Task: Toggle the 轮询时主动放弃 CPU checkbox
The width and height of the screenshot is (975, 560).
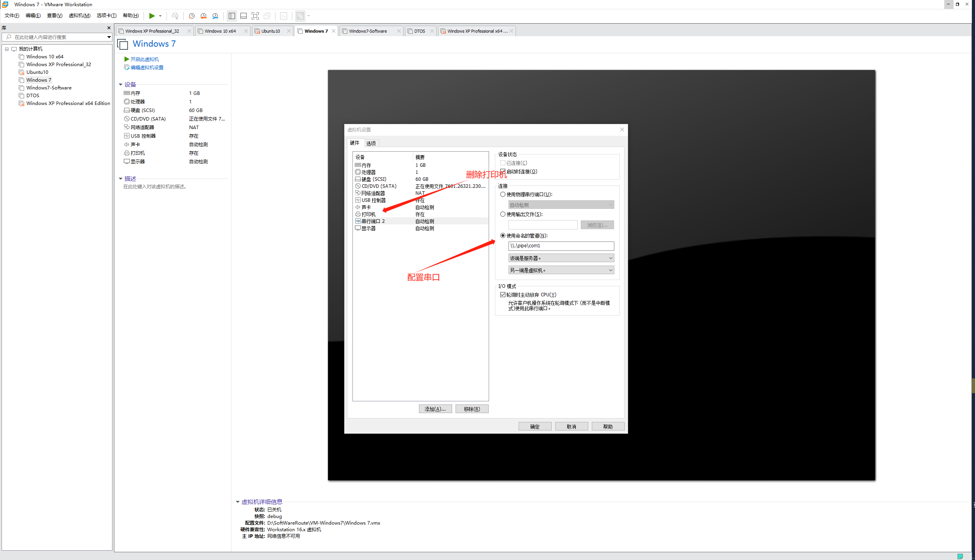Action: coord(503,295)
